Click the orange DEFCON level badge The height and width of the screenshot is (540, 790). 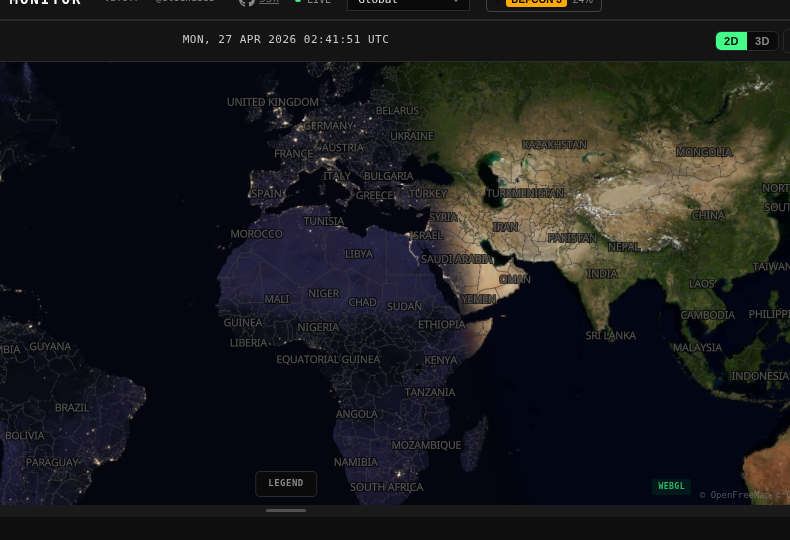(536, 3)
